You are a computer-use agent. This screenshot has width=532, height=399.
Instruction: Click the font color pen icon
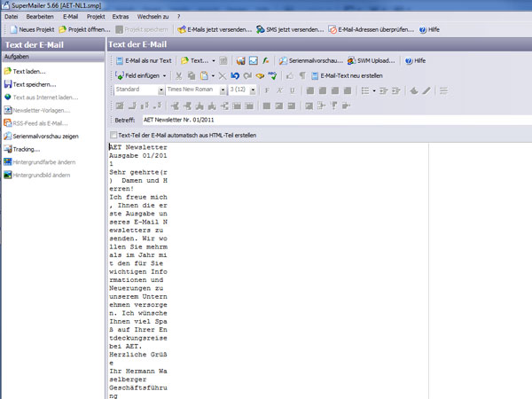(x=426, y=90)
